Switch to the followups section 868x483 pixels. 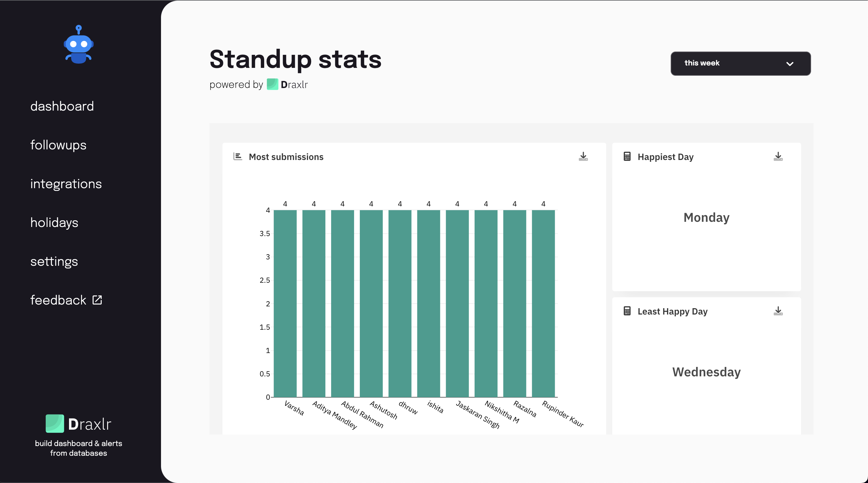pos(58,145)
